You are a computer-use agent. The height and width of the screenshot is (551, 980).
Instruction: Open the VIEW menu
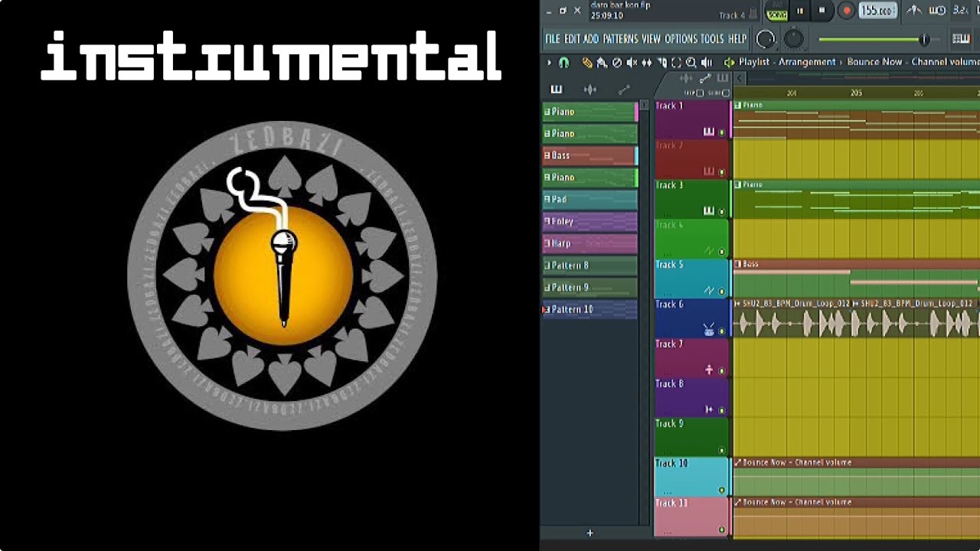click(x=652, y=39)
